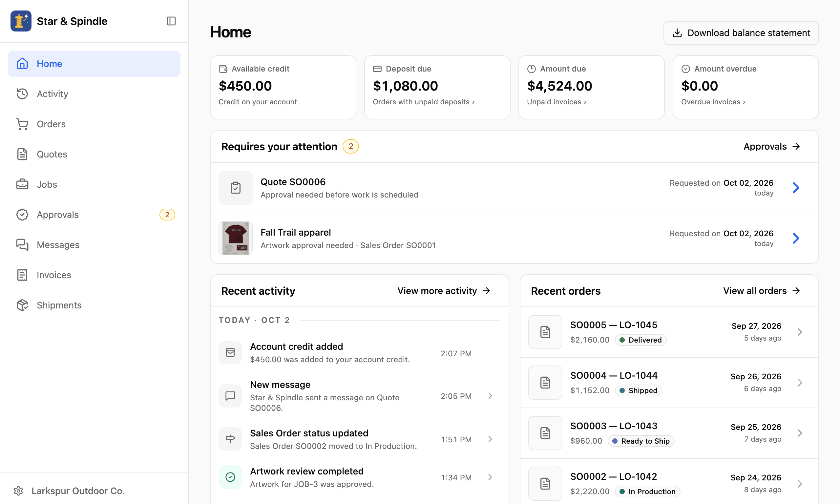This screenshot has width=840, height=504.
Task: Click the Artwork review completed check icon
Action: tap(231, 477)
